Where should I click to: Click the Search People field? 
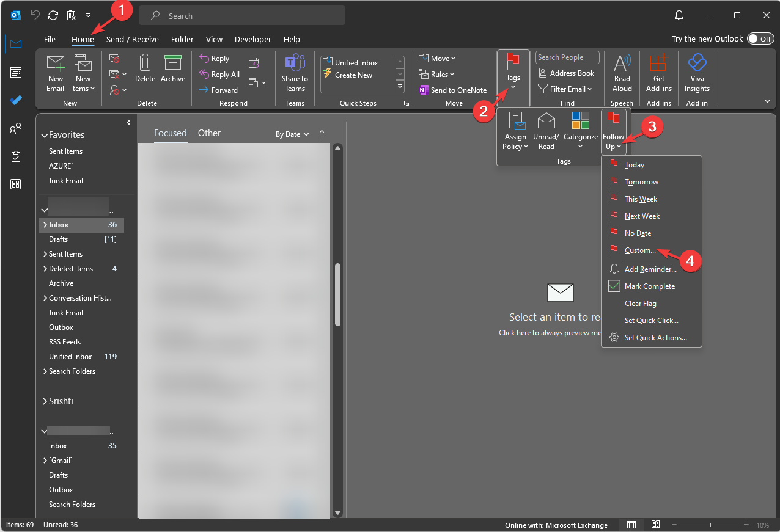[x=567, y=57]
